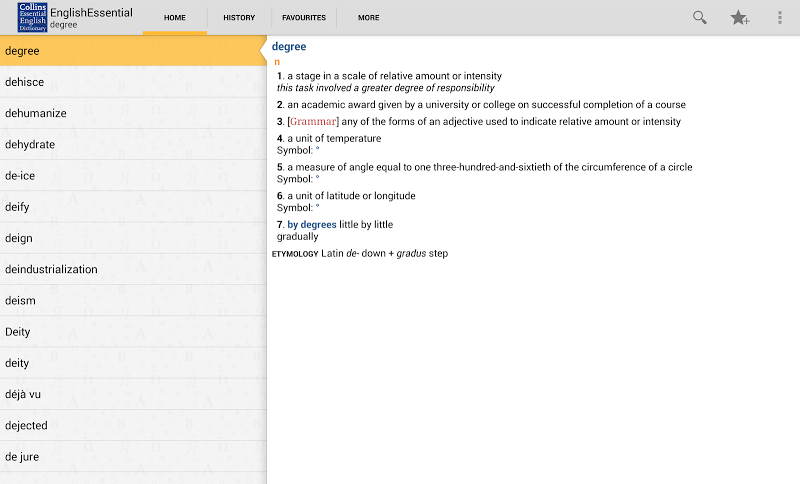800x484 pixels.
Task: Open the three-dot overflow menu
Action: tap(780, 18)
